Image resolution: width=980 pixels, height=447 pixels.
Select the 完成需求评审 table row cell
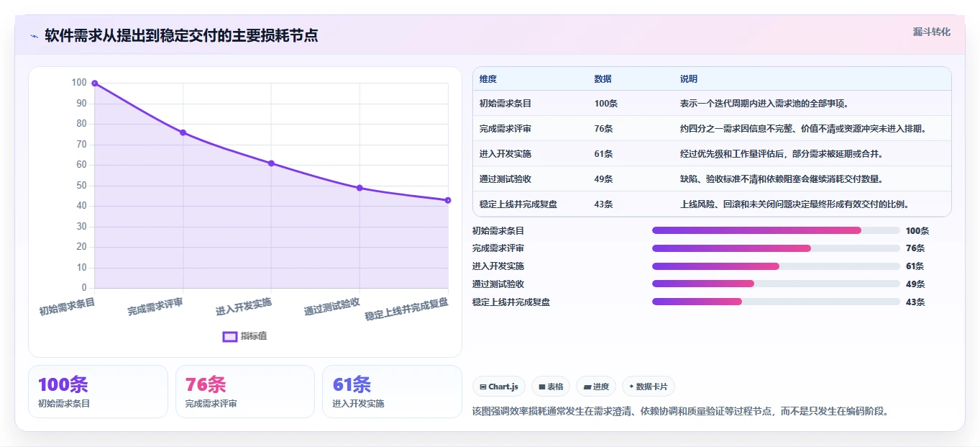505,129
